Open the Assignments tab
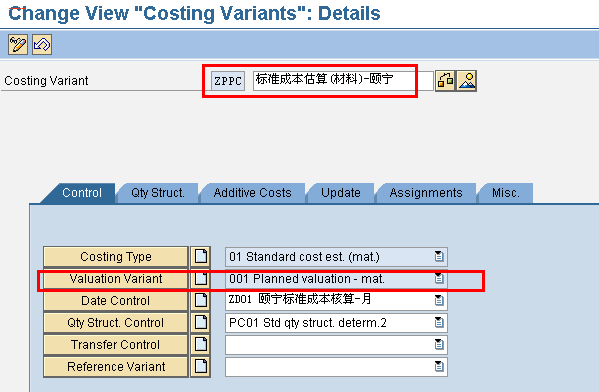Viewport: 599px width, 392px height. [426, 193]
